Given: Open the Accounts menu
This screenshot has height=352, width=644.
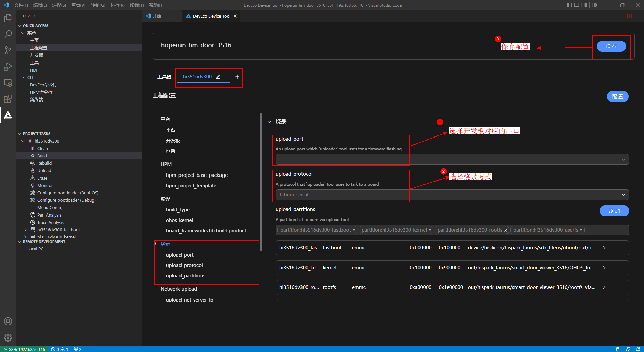Looking at the screenshot, I should [8, 321].
